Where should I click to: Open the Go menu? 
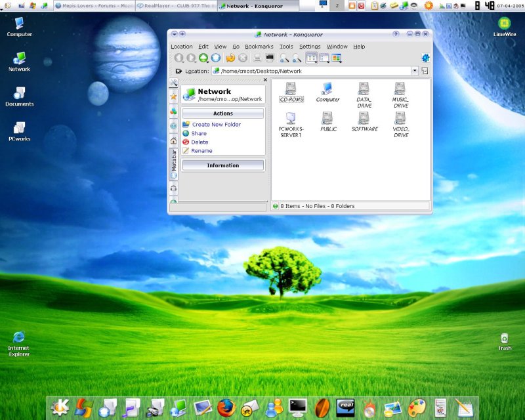point(236,47)
